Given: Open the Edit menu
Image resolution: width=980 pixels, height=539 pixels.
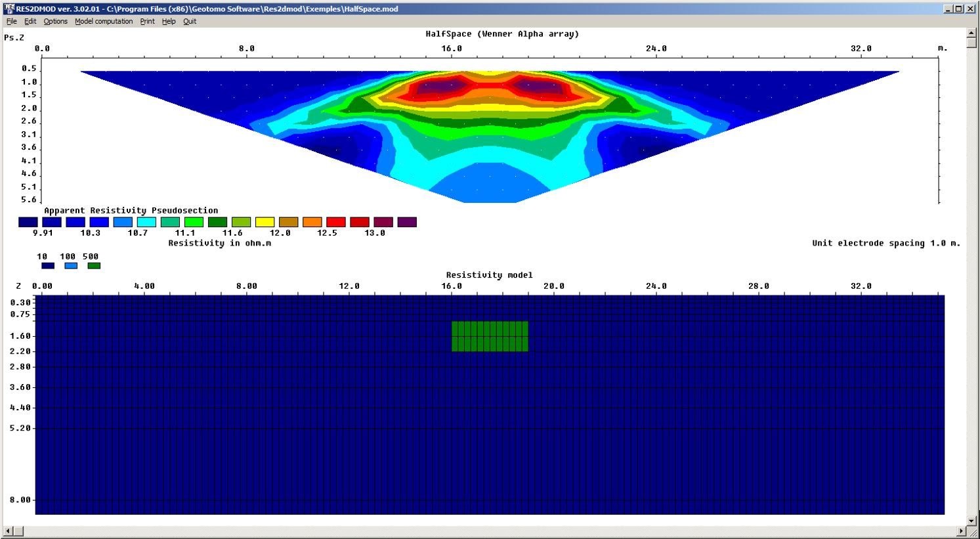Looking at the screenshot, I should pos(30,21).
